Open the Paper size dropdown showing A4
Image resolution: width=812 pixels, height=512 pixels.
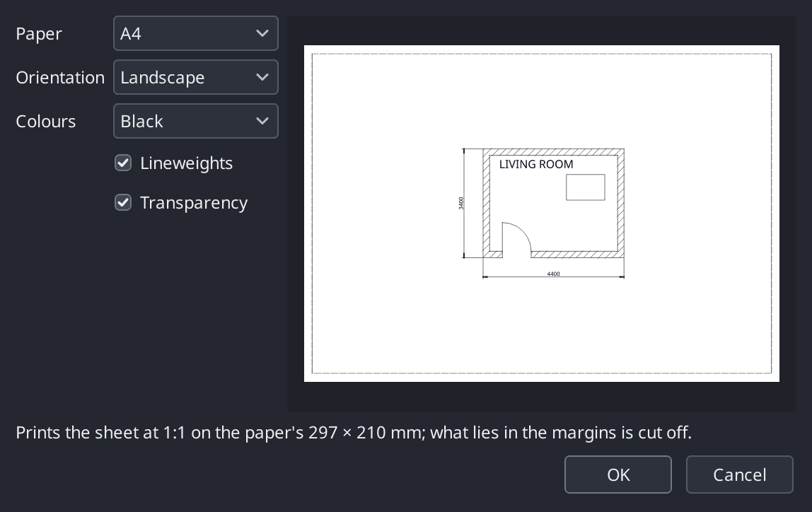pyautogui.click(x=196, y=34)
